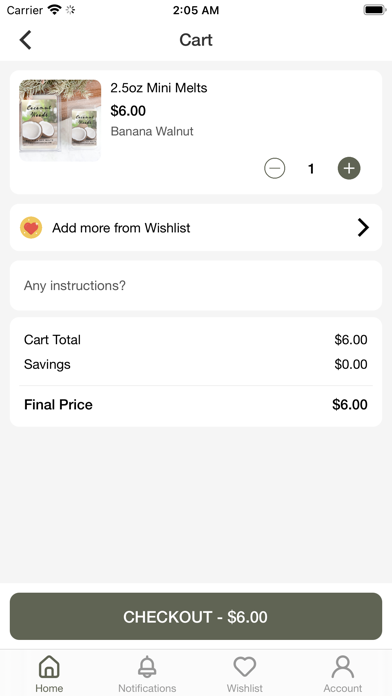Select the 2.5oz Mini Melts title
The image size is (392, 696).
coord(159,88)
